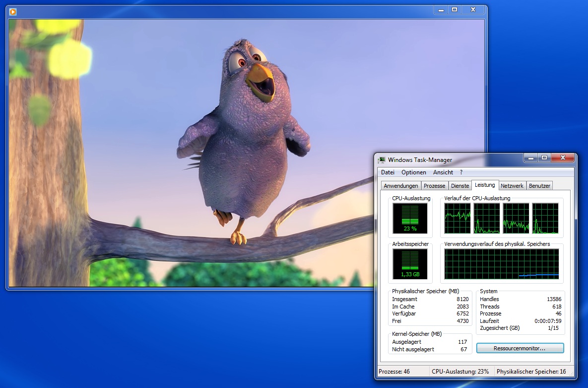
Task: Switch to the Benutzer tab
Action: (x=539, y=186)
